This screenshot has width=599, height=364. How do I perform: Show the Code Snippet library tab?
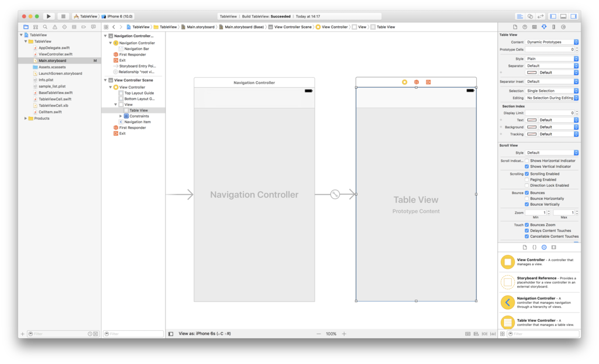click(534, 247)
